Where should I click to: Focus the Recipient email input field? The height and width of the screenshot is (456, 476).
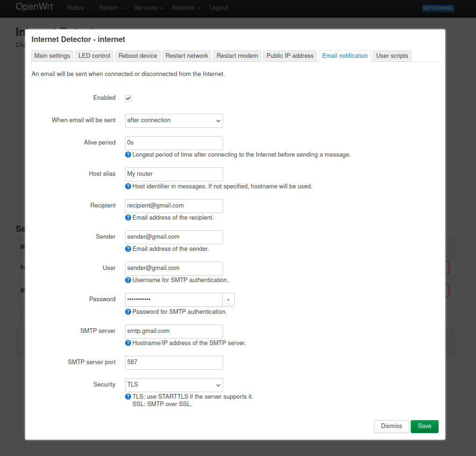[174, 206]
